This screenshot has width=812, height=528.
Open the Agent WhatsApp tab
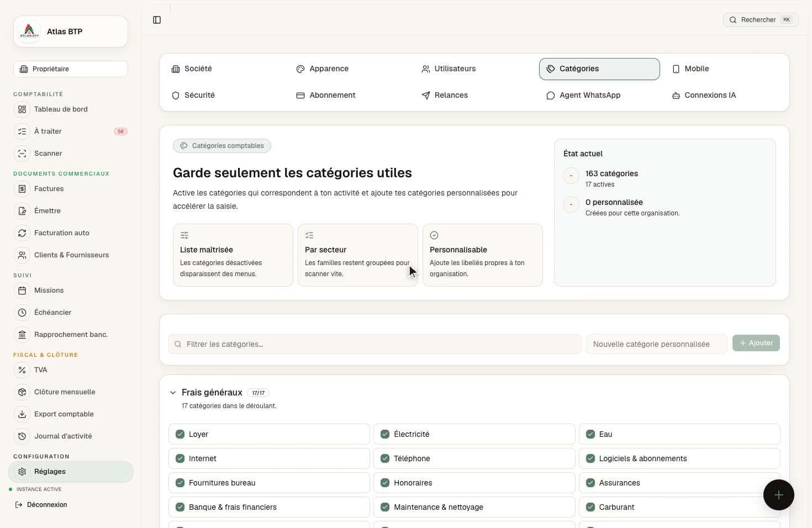(x=599, y=96)
